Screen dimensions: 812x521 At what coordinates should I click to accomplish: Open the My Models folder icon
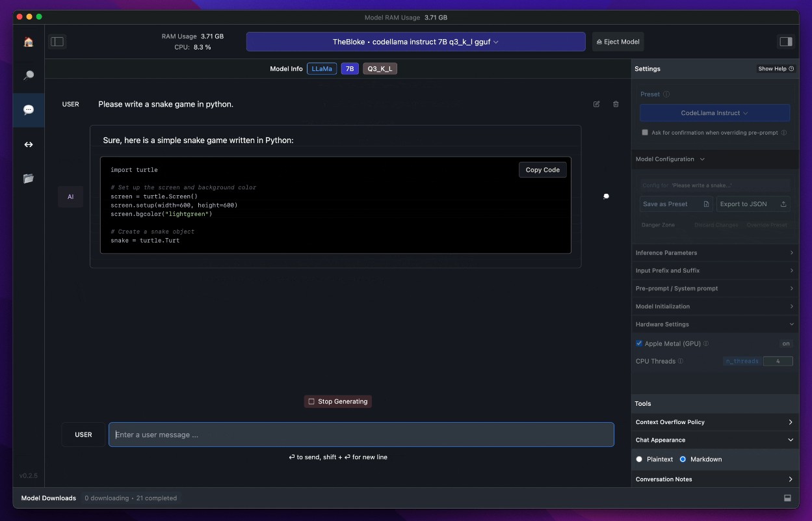[x=29, y=178]
